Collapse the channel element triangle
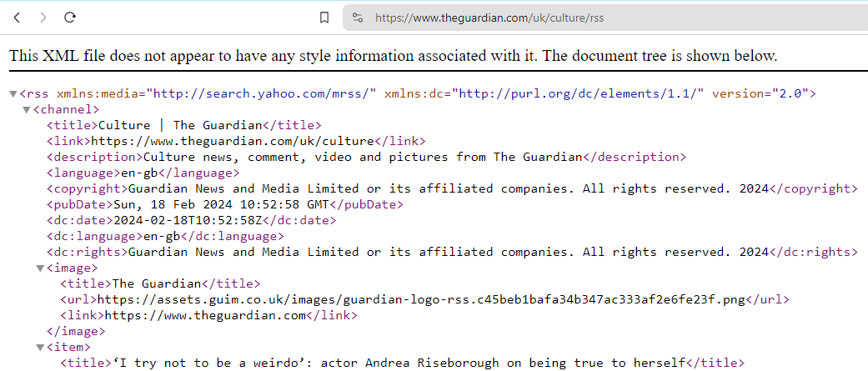Viewport: 868px width, 371px height. (x=27, y=110)
